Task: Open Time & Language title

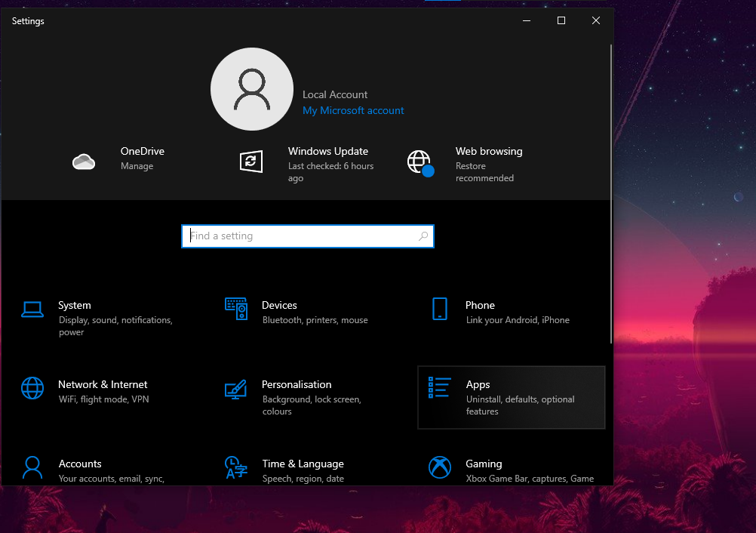Action: 303,464
